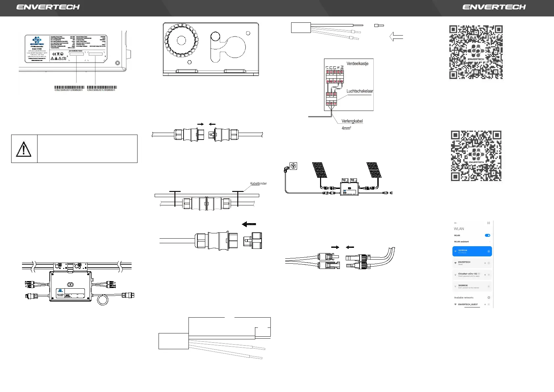Select the connected network 30199104
Screen dimensions: 554x392
pyautogui.click(x=472, y=251)
